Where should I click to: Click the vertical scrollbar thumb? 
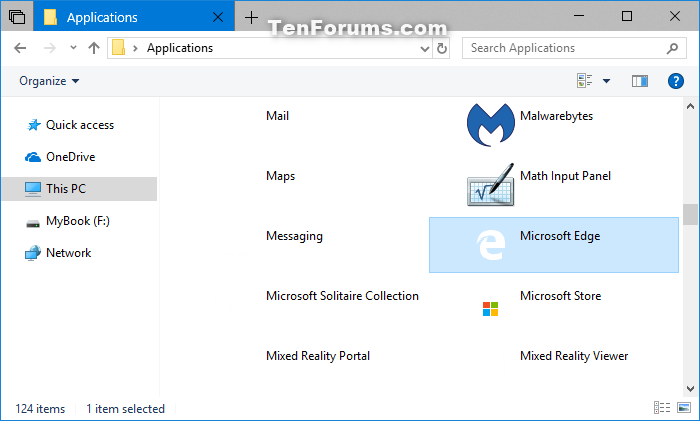690,215
